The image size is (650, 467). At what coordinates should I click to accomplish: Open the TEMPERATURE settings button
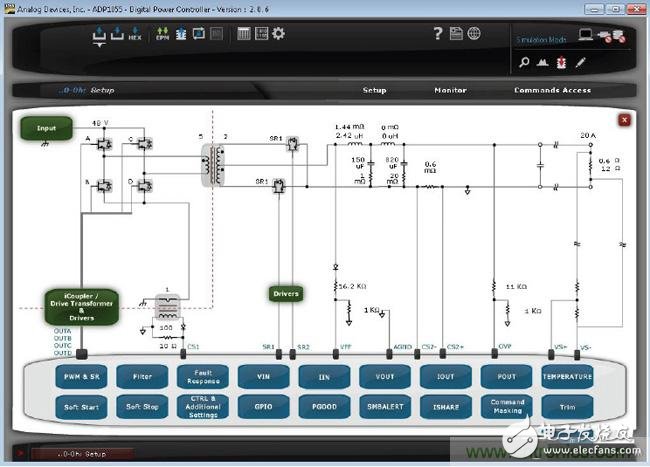point(567,377)
